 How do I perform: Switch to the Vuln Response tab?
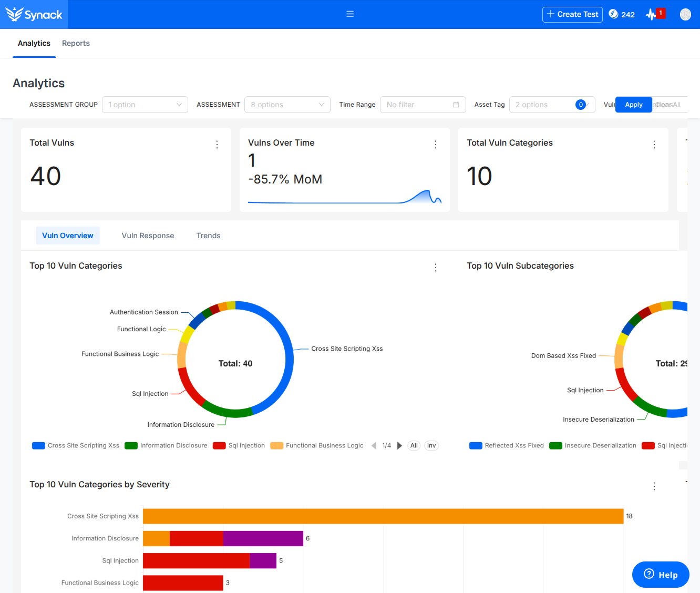(x=148, y=236)
